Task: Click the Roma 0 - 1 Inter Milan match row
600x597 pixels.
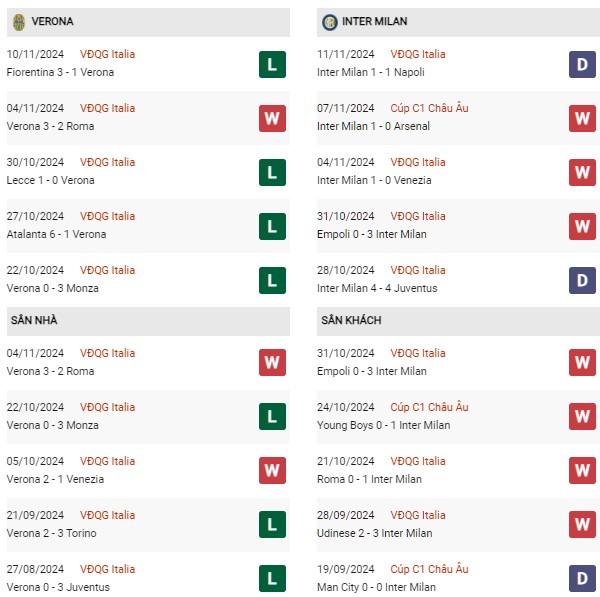Action: coord(458,470)
